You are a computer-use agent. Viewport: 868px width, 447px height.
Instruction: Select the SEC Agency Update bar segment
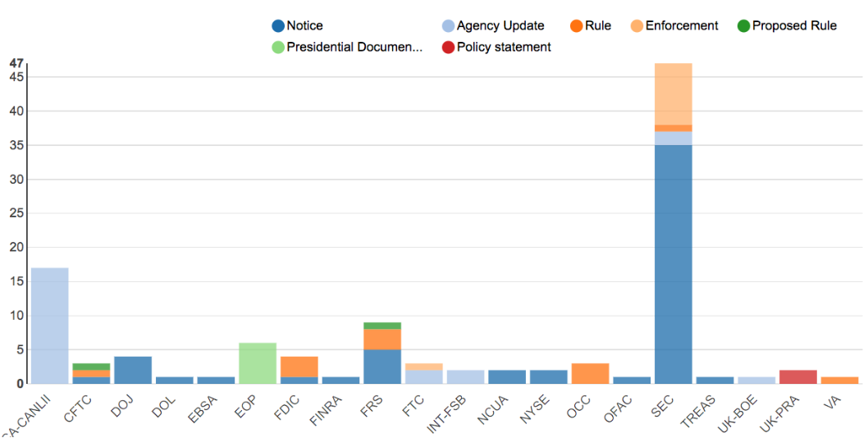pos(673,139)
